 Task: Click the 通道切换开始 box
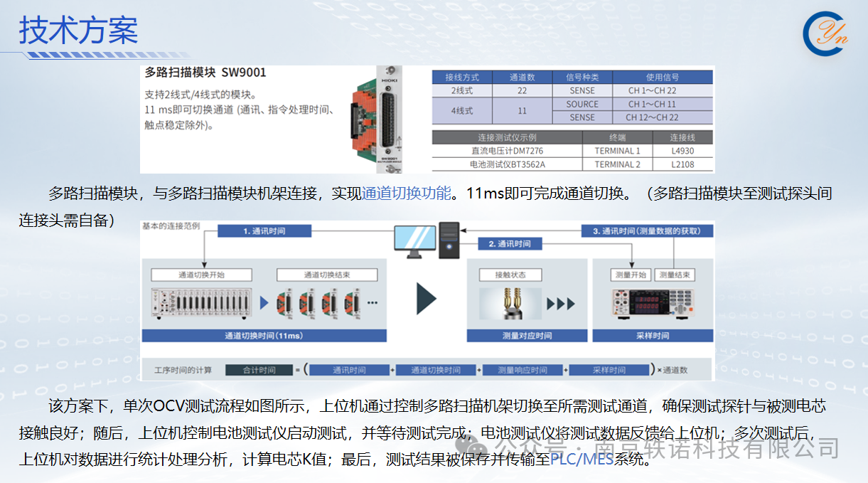[202, 275]
